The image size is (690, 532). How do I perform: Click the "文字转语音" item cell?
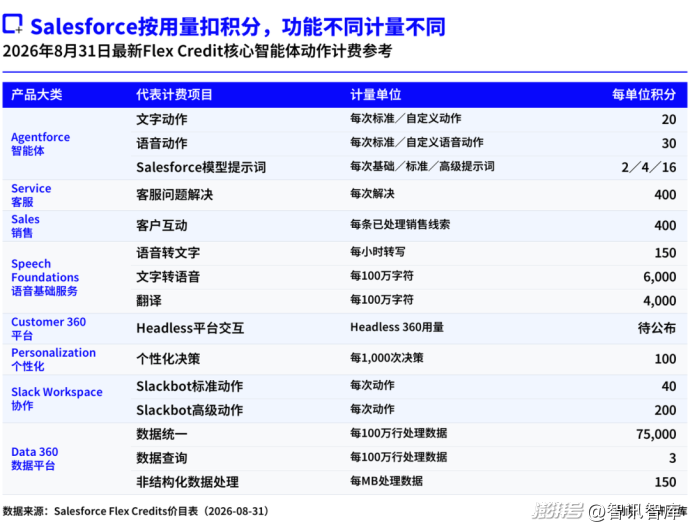[168, 277]
